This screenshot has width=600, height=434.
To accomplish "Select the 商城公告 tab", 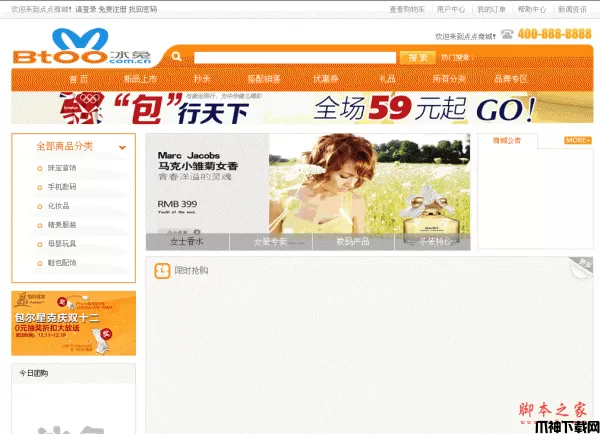I will click(507, 141).
